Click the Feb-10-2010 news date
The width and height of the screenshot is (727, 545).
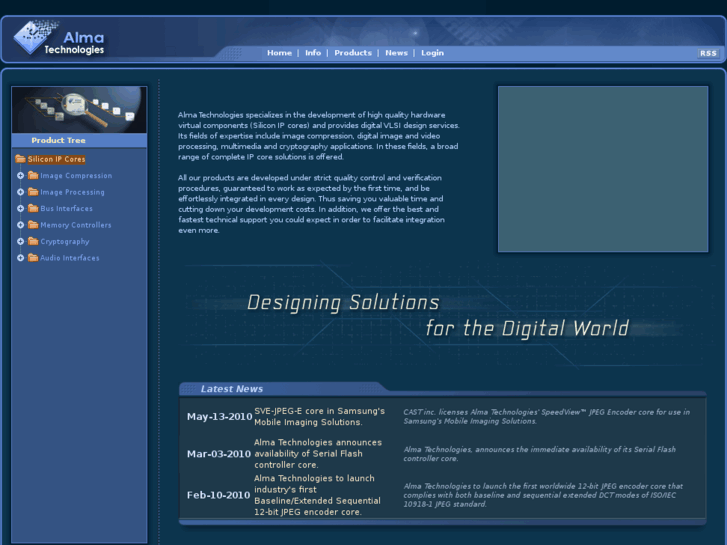pos(218,495)
